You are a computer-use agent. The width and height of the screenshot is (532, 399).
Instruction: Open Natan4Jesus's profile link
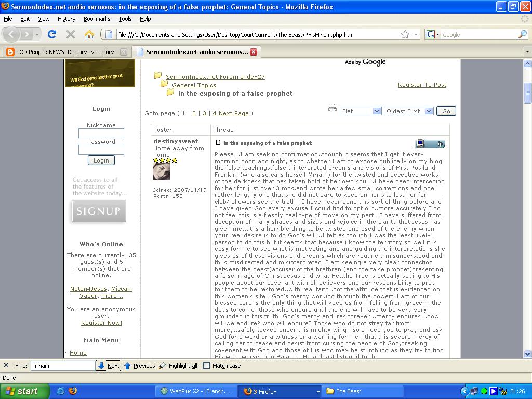tap(88, 289)
